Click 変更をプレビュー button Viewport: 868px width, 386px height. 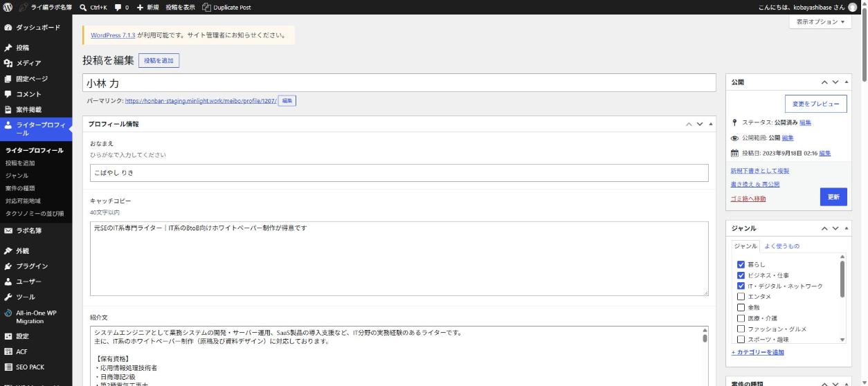(x=815, y=104)
